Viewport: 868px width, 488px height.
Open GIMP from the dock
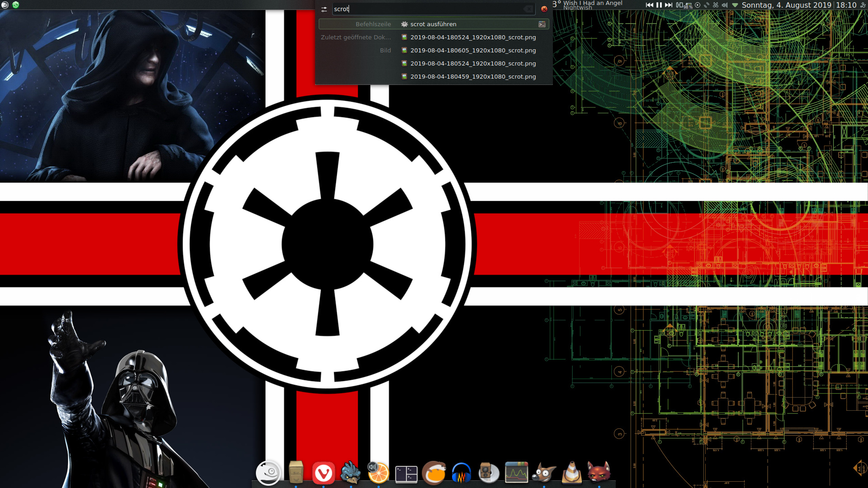[544, 473]
